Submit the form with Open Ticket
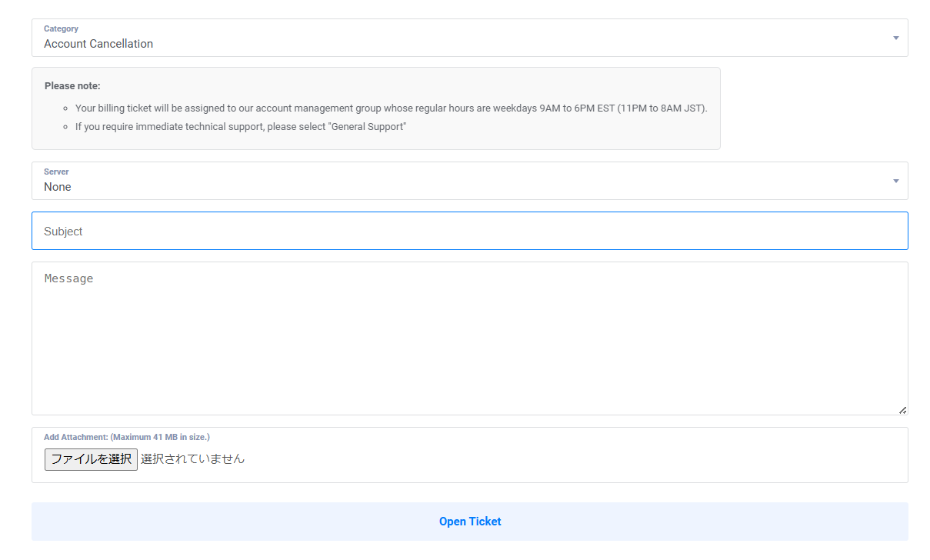The image size is (930, 560). [469, 522]
